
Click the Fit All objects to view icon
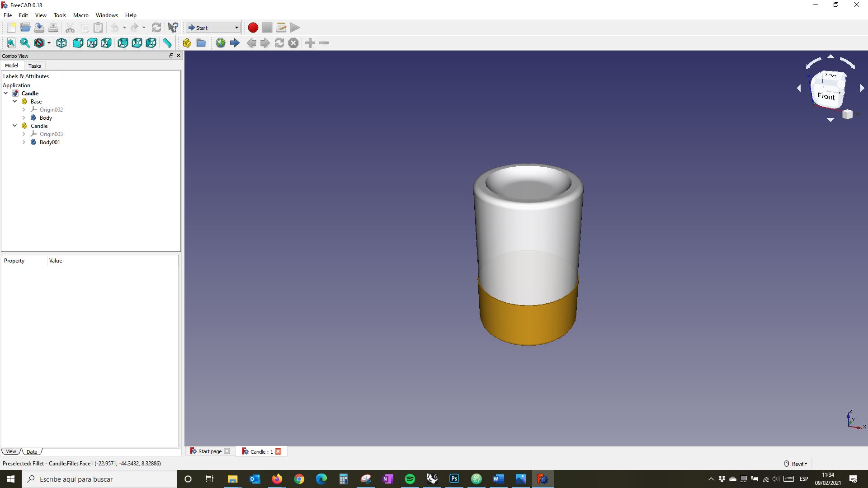11,42
